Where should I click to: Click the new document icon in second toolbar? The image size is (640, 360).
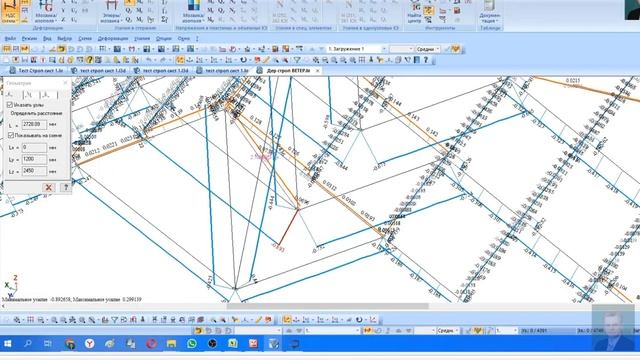pyautogui.click(x=6, y=60)
